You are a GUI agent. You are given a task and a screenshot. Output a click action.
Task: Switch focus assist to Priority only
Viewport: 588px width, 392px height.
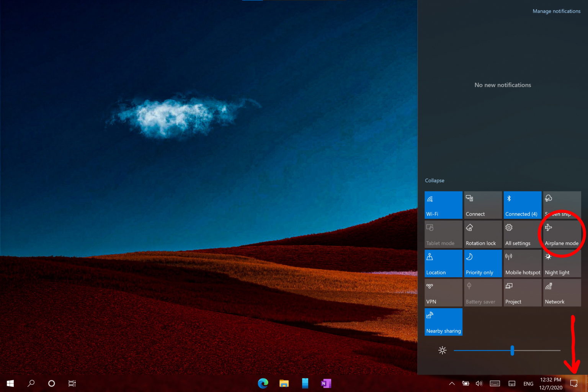pyautogui.click(x=483, y=263)
